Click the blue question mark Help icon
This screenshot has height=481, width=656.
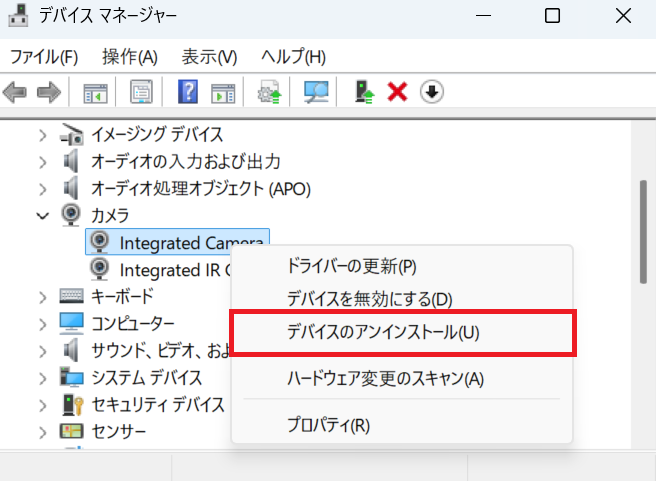(188, 92)
